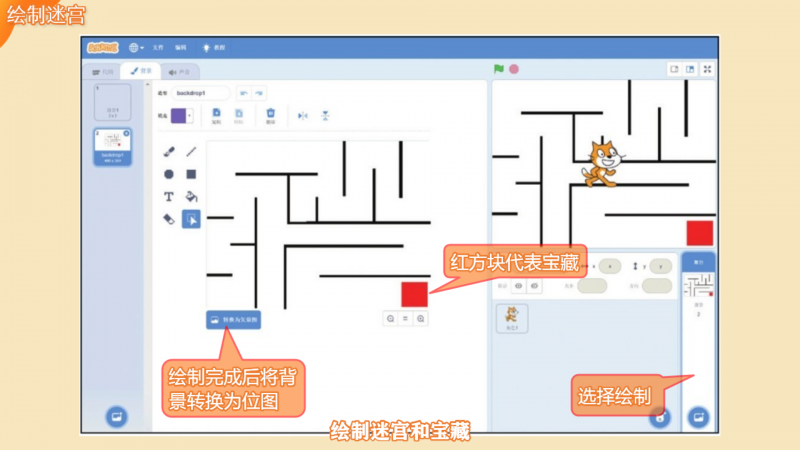800x450 pixels.
Task: Switch to small stage layout
Action: [674, 69]
